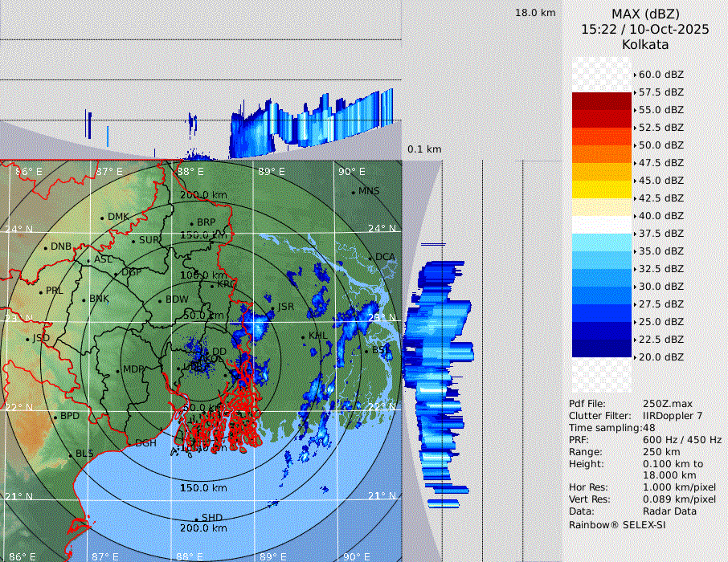This screenshot has width=728, height=562.
Task: Click the JSR station marker
Action: [272, 307]
